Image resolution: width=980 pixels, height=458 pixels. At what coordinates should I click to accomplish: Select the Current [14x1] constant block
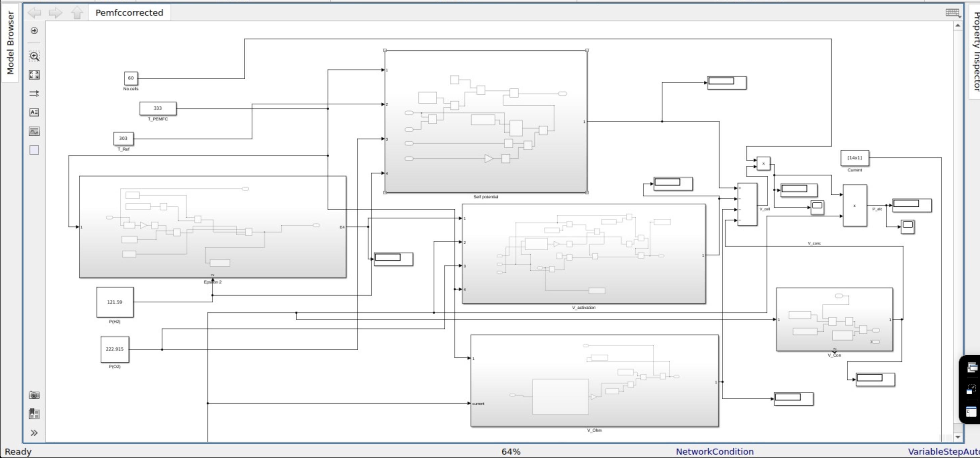(x=855, y=158)
